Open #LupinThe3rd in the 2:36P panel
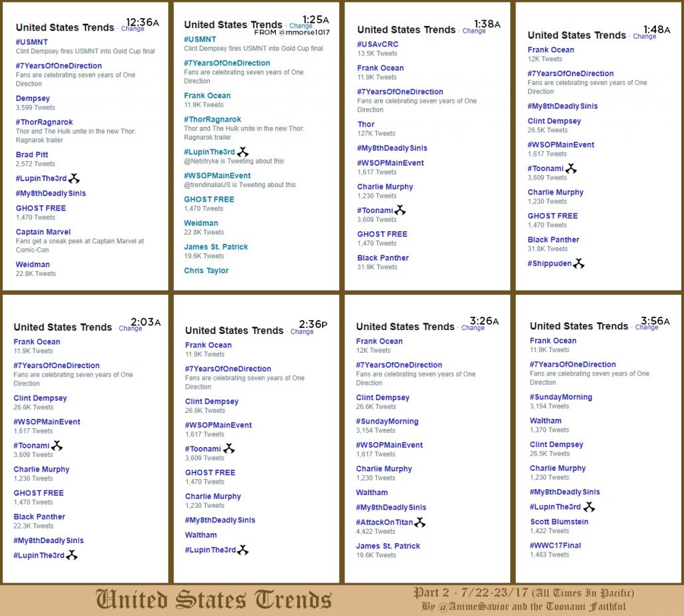684x616 pixels. tap(210, 550)
